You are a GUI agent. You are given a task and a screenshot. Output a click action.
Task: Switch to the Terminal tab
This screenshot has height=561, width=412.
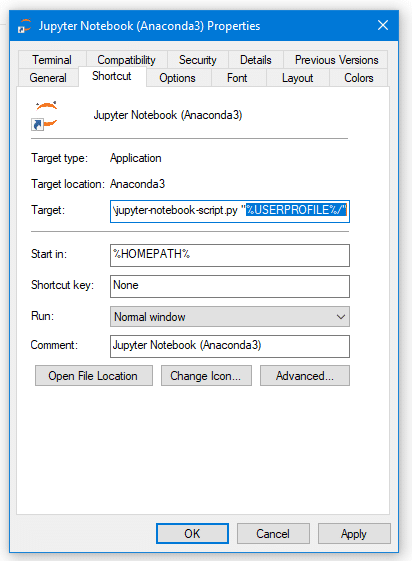52,60
